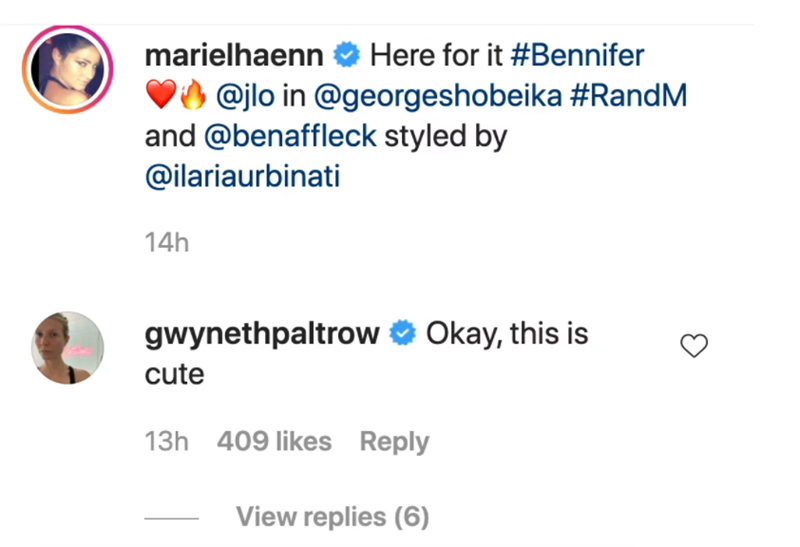Image resolution: width=800 pixels, height=547 pixels.
Task: Click the verified badge next to gwynethpaltrow
Action: click(403, 334)
